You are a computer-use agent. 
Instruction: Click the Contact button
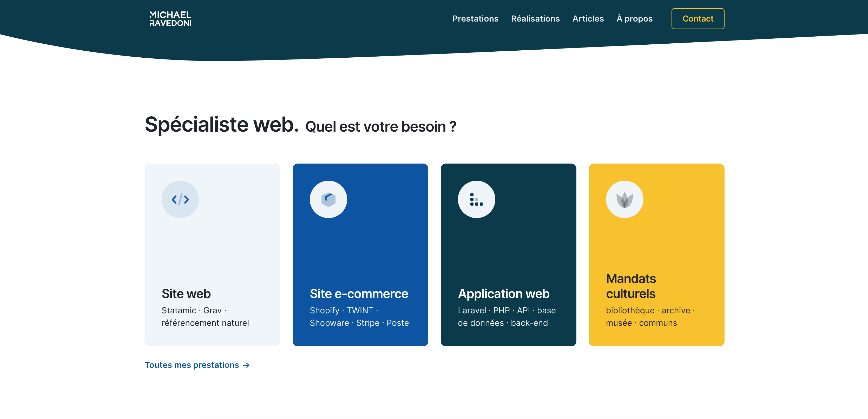(698, 19)
